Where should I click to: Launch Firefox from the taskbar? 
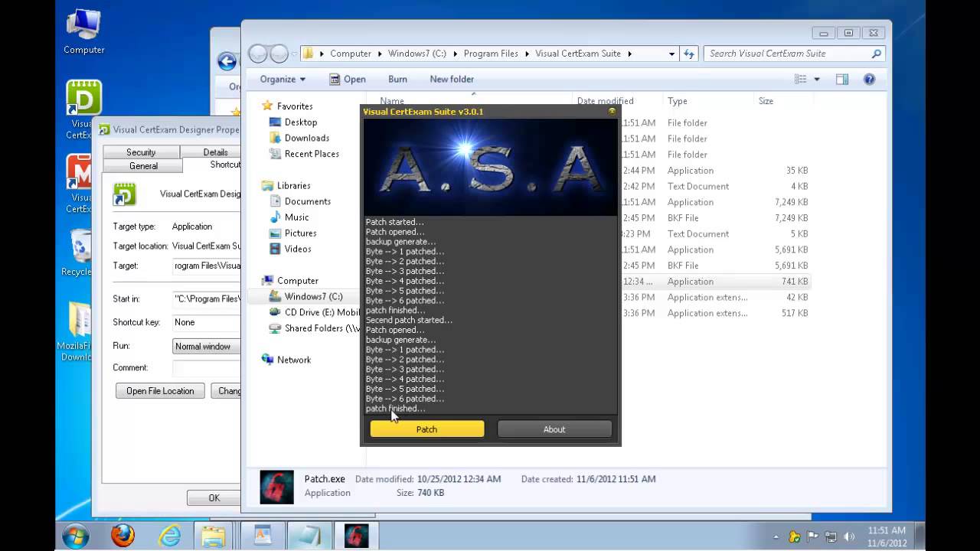[x=122, y=536]
